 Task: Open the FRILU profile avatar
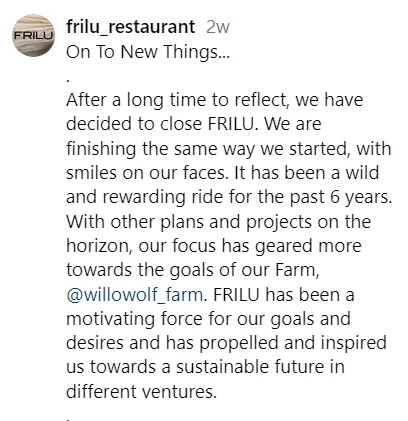[33, 35]
